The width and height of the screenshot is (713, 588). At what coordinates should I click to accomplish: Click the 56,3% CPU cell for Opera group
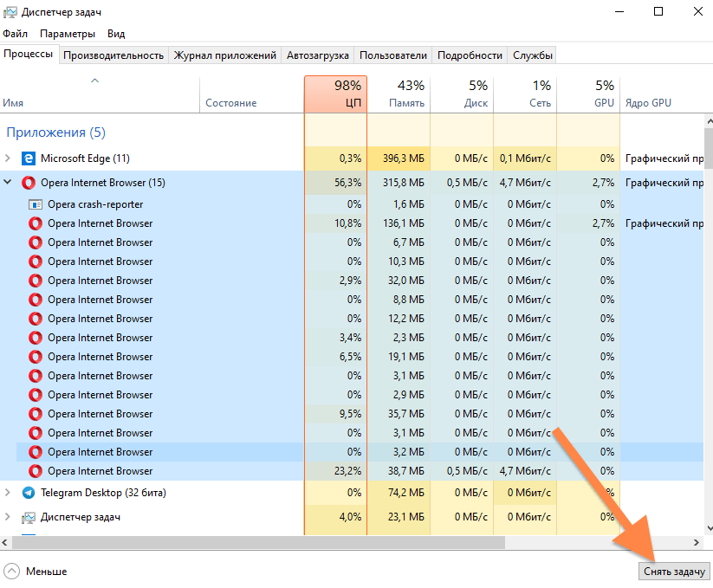pyautogui.click(x=335, y=183)
